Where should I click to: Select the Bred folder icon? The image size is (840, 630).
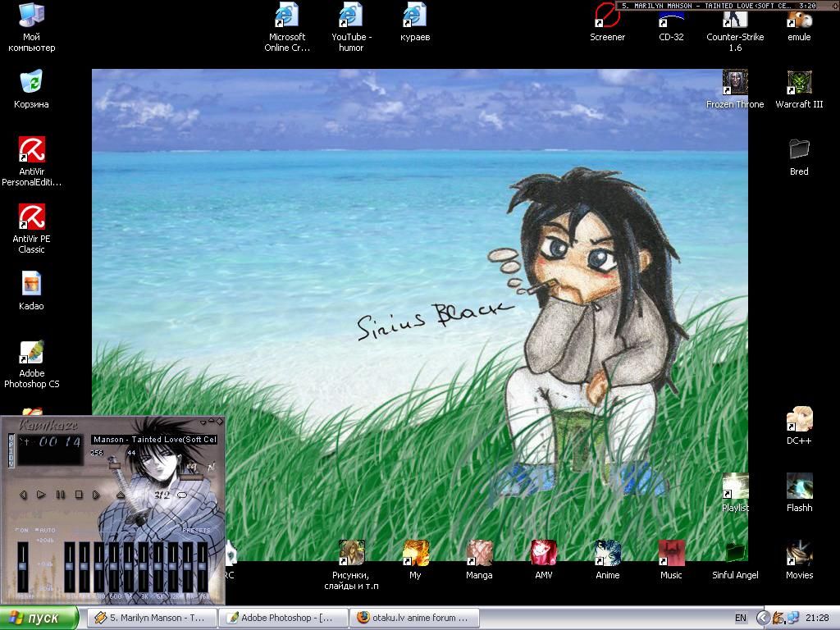(799, 157)
